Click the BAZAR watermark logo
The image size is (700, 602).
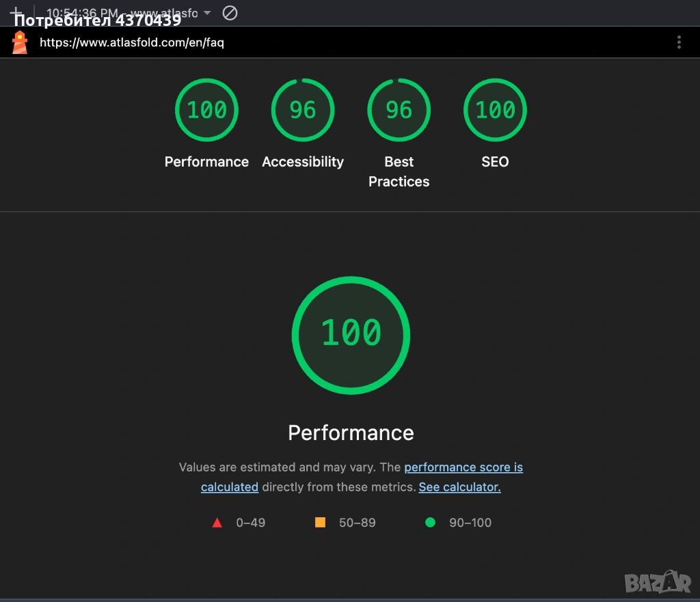coord(658,581)
